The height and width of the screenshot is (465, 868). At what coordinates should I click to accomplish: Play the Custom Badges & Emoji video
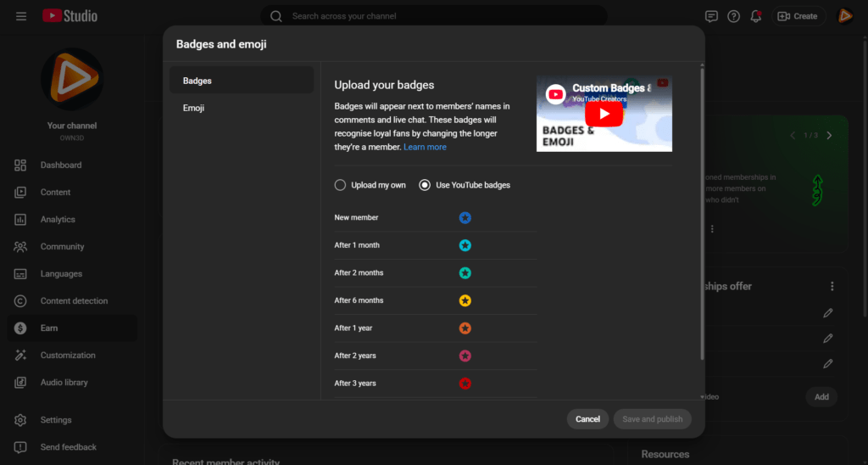click(604, 114)
